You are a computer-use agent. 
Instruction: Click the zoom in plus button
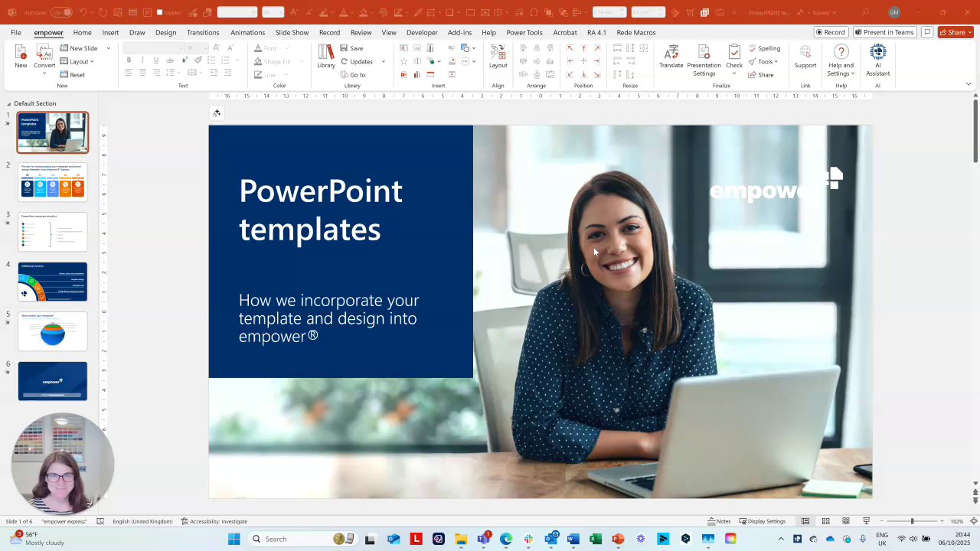click(941, 521)
